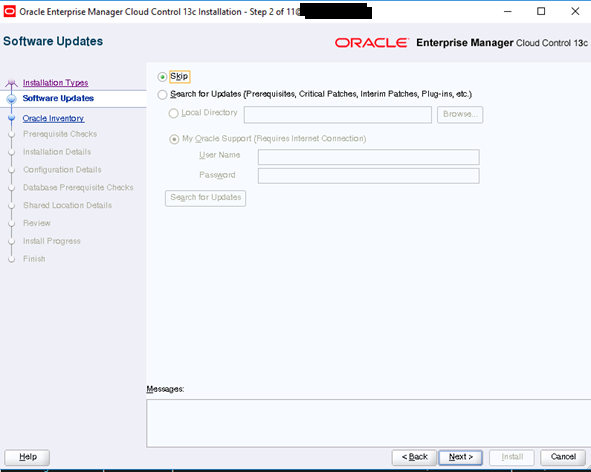This screenshot has width=591, height=472.
Task: Click the Back button
Action: coord(414,457)
